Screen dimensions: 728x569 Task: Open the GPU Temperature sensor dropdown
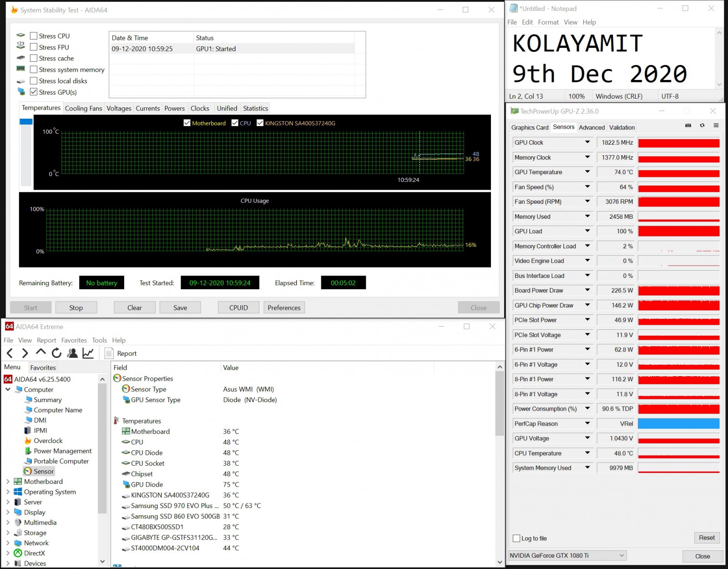(x=587, y=172)
